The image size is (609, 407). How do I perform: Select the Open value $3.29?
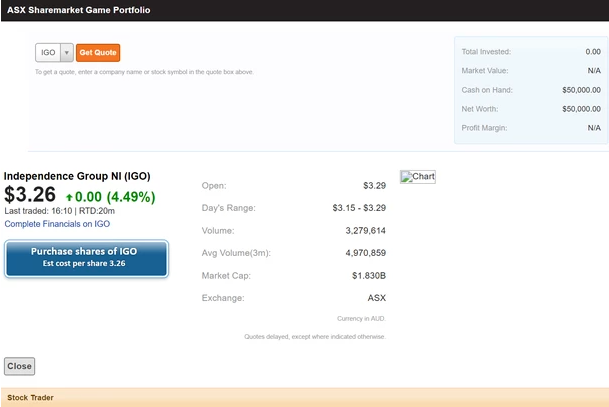[374, 186]
